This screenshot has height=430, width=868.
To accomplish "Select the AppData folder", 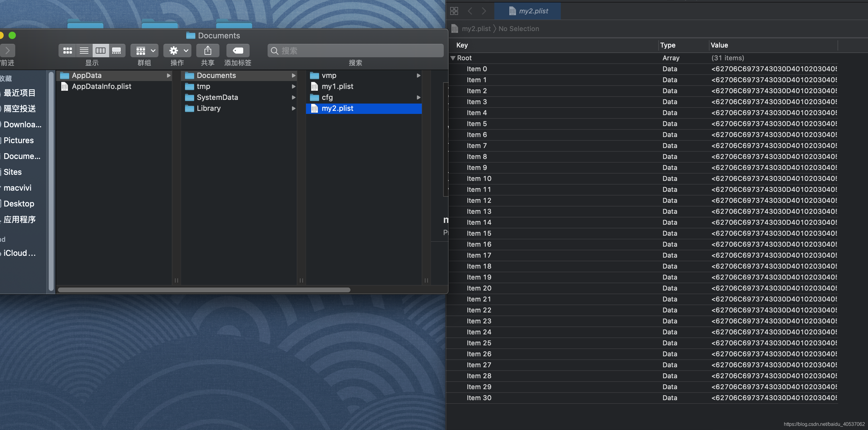I will pos(114,76).
